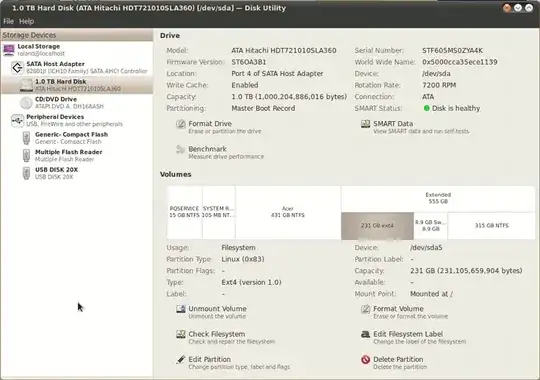Click the Disk is healthy status text
The height and width of the screenshot is (380, 540).
point(456,108)
